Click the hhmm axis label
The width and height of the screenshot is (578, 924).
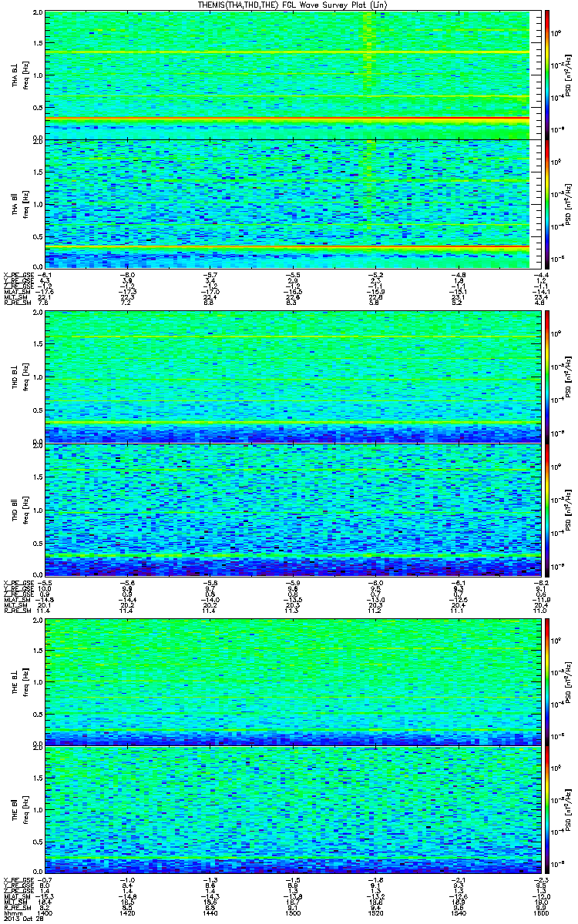pyautogui.click(x=12, y=913)
